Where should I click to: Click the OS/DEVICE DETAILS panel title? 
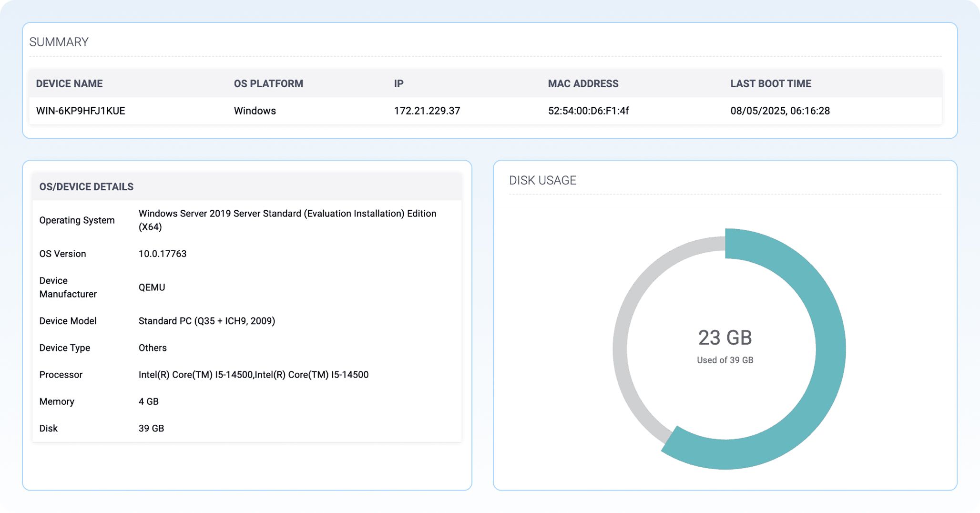pos(86,186)
